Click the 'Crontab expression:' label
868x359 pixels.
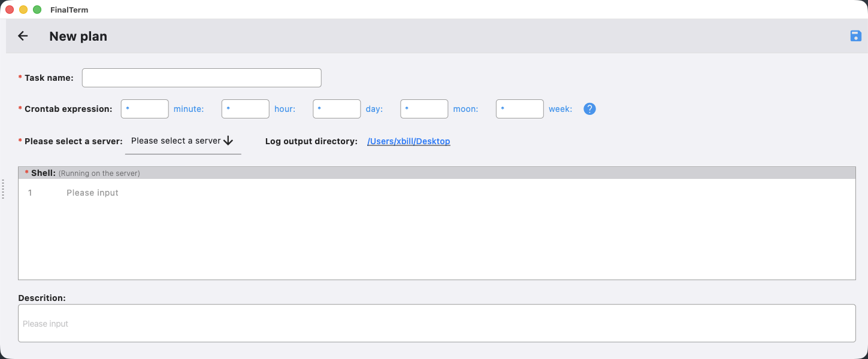68,109
